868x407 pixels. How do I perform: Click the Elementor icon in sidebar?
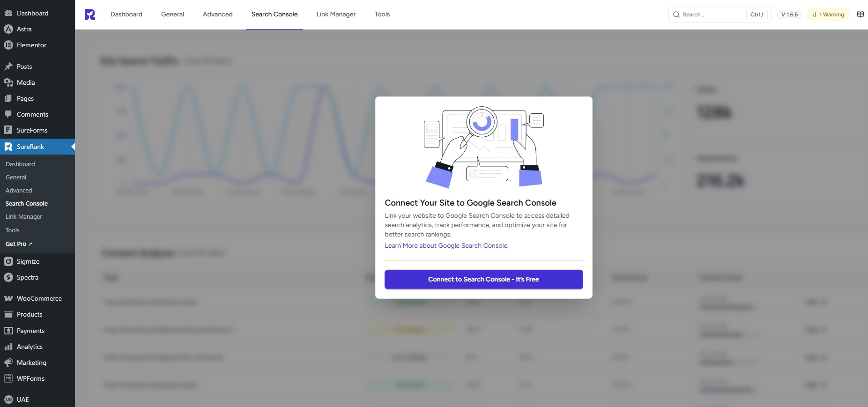pyautogui.click(x=8, y=45)
